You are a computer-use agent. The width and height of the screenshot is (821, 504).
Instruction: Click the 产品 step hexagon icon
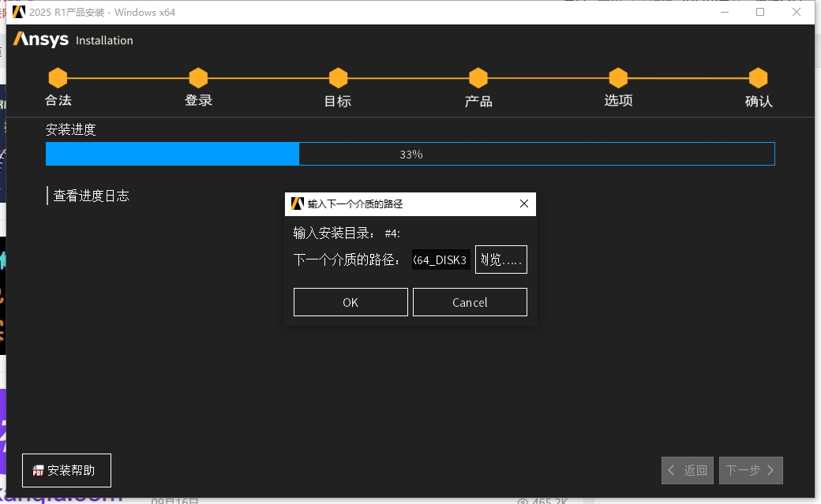[x=478, y=78]
